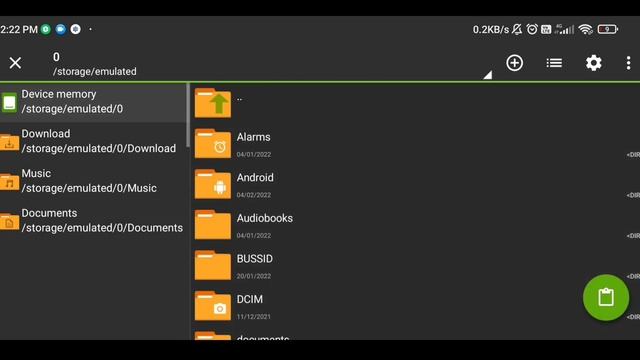Tap the Music folder icon in sidebar
Screen dimensions: 640x360
coord(9,182)
